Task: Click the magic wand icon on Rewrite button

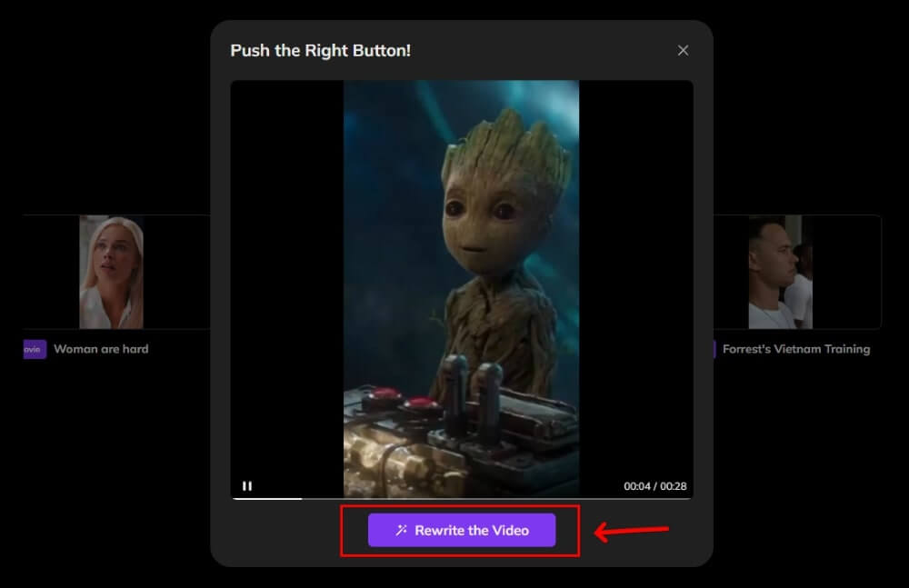Action: pos(402,530)
